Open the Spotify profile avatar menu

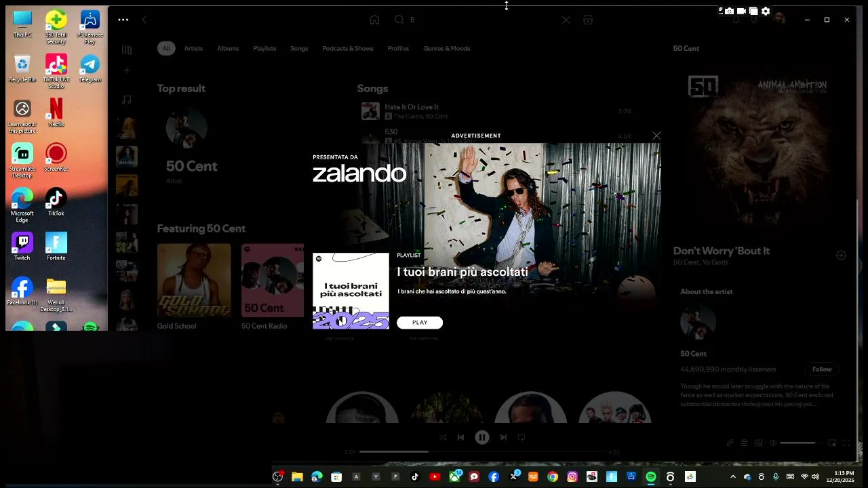coord(780,18)
